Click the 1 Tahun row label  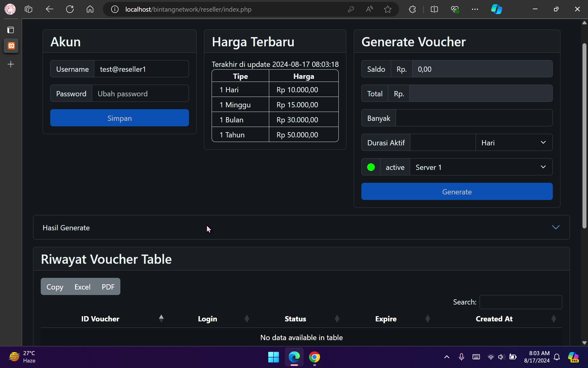232,135
